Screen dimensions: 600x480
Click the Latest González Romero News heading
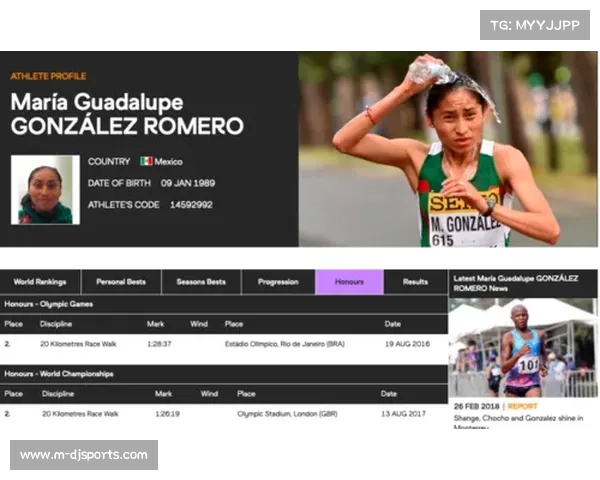tap(518, 281)
